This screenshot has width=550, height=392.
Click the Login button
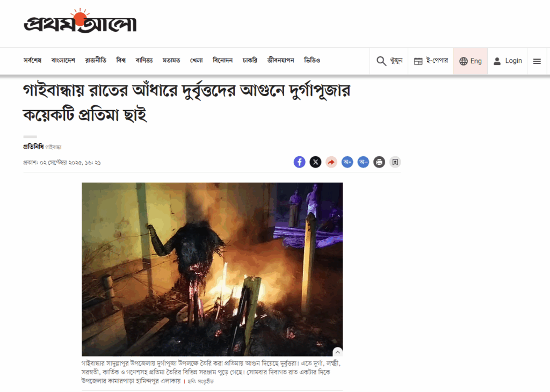(x=508, y=61)
